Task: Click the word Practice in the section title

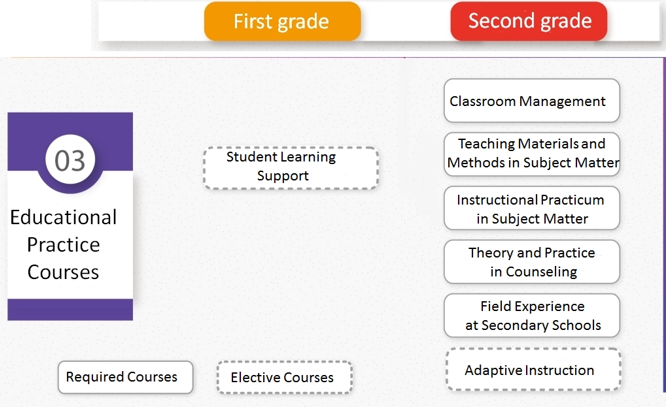Action: pos(63,245)
